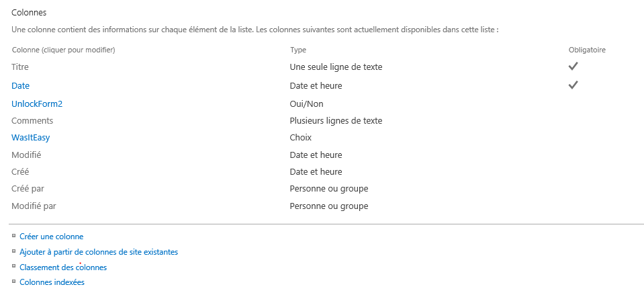Click the Type column header

298,50
